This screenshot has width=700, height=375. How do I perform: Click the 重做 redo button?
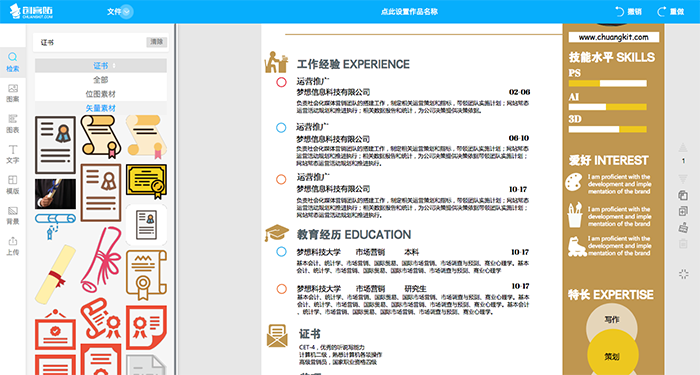point(671,12)
